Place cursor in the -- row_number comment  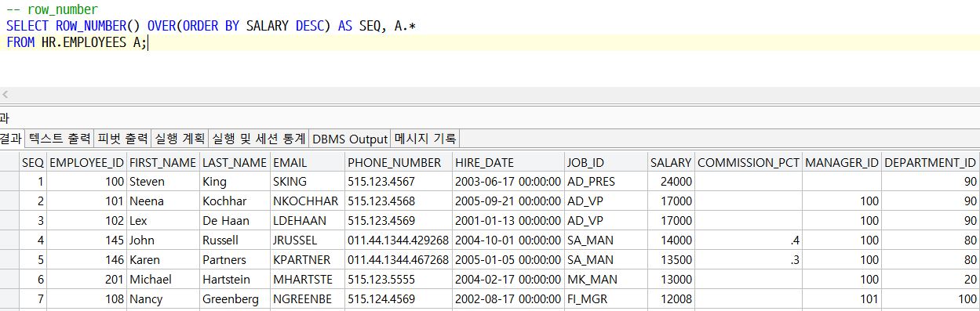[52, 10]
